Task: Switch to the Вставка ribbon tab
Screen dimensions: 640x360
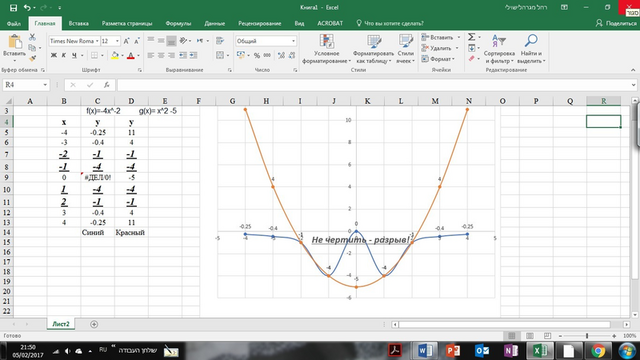Action: point(78,23)
